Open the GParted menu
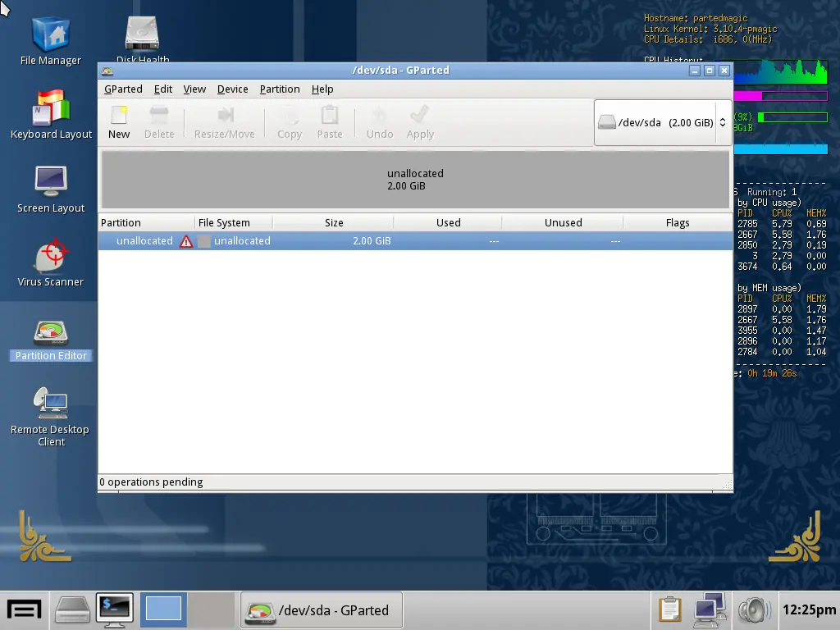The height and width of the screenshot is (630, 840). point(123,89)
